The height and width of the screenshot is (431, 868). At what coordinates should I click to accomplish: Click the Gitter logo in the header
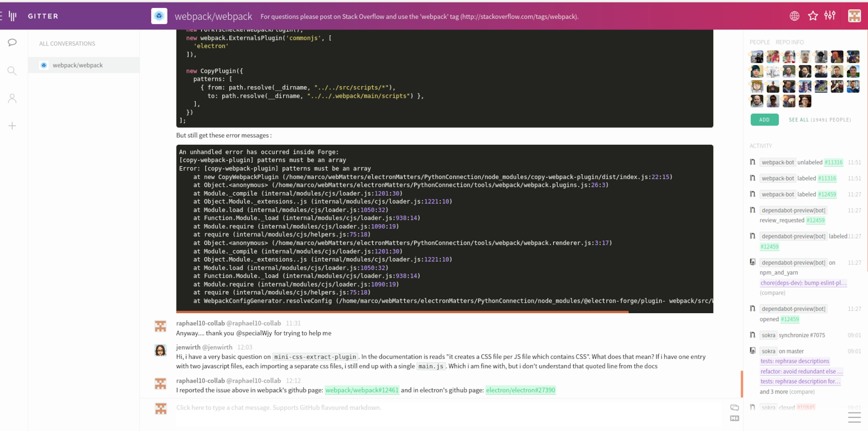[43, 16]
